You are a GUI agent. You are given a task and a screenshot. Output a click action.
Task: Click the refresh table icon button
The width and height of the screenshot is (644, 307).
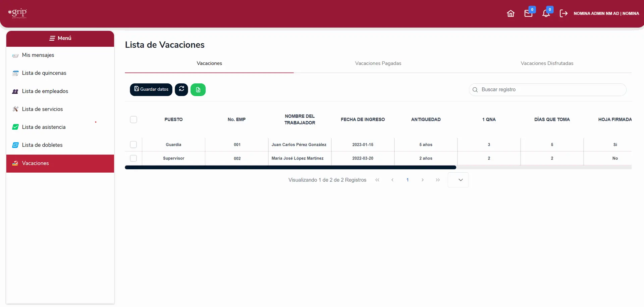click(181, 89)
